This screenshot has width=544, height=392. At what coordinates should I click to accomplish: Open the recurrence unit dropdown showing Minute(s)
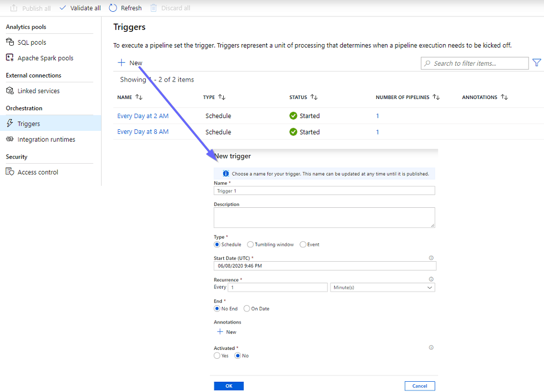coord(382,287)
